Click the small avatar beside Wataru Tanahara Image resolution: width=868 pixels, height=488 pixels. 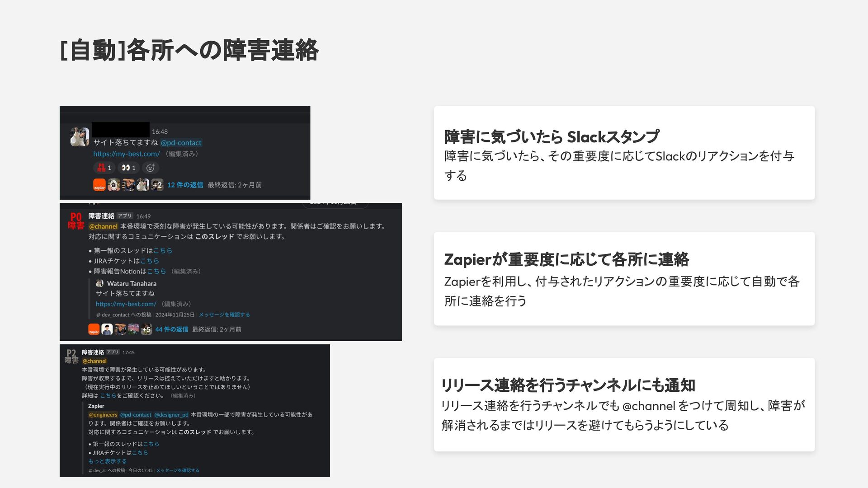pos(99,283)
